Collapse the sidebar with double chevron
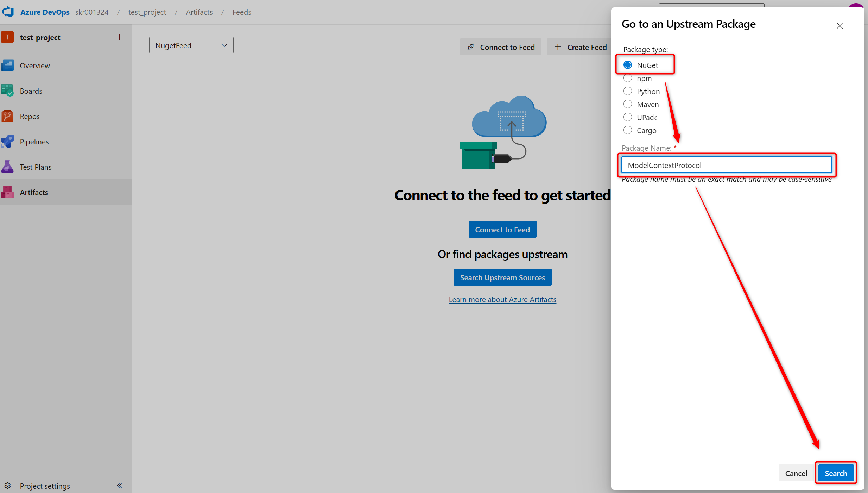Viewport: 868px width, 493px height. pos(119,486)
